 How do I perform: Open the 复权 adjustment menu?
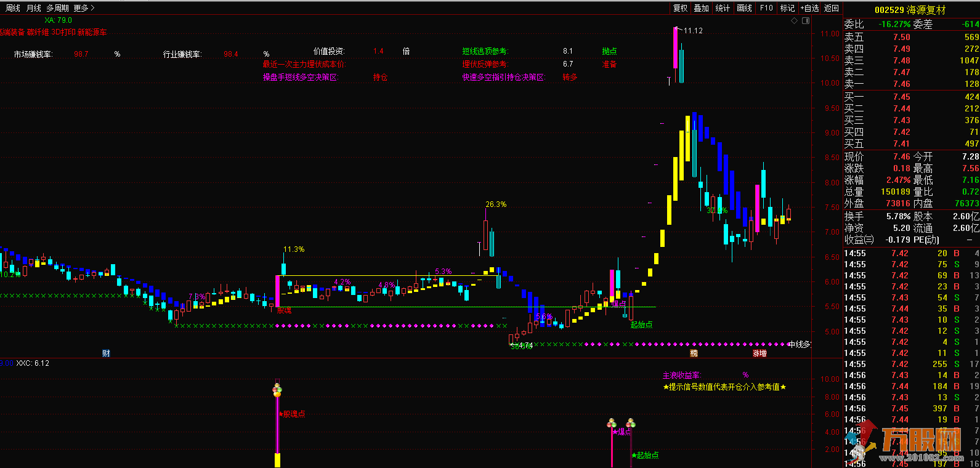pyautogui.click(x=680, y=8)
